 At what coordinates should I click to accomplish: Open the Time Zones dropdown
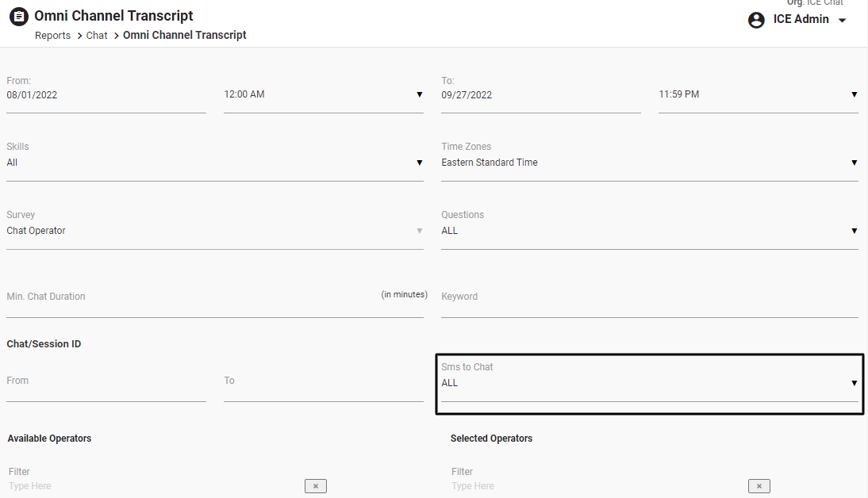(854, 163)
